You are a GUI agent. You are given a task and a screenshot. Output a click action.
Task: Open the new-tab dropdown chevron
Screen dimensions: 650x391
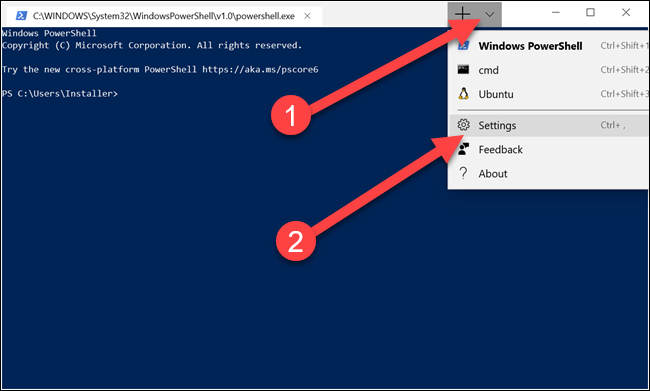coord(490,15)
